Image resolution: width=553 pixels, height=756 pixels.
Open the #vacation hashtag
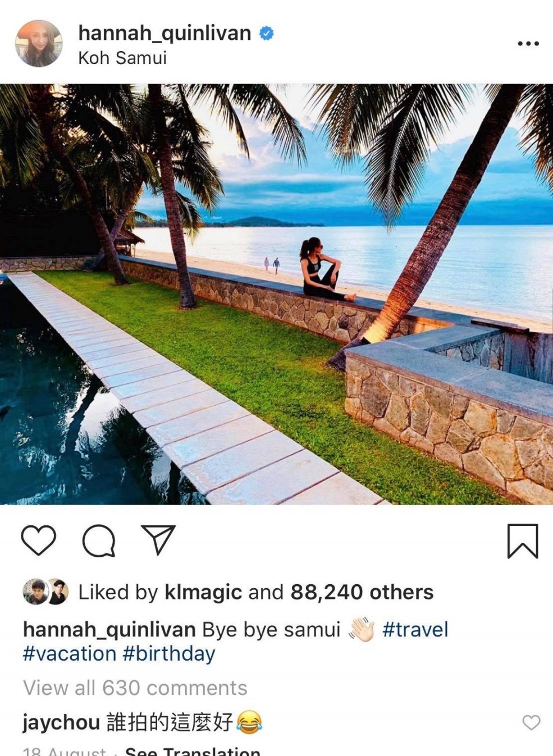tap(70, 654)
